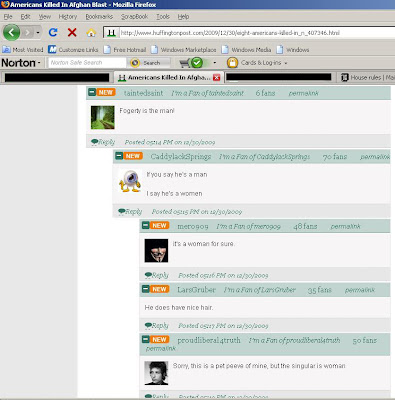Click the Norton padlock Identity Safe icon
This screenshot has width=395, height=400.
coord(232,63)
